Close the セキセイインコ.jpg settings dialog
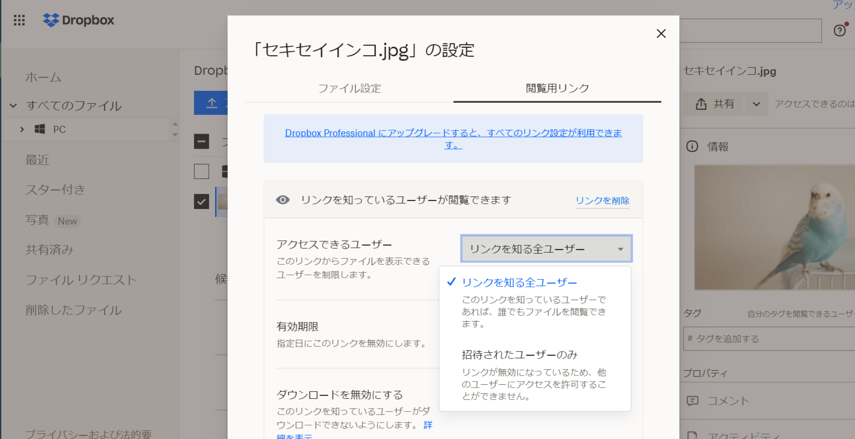The height and width of the screenshot is (439, 855). pos(661,33)
